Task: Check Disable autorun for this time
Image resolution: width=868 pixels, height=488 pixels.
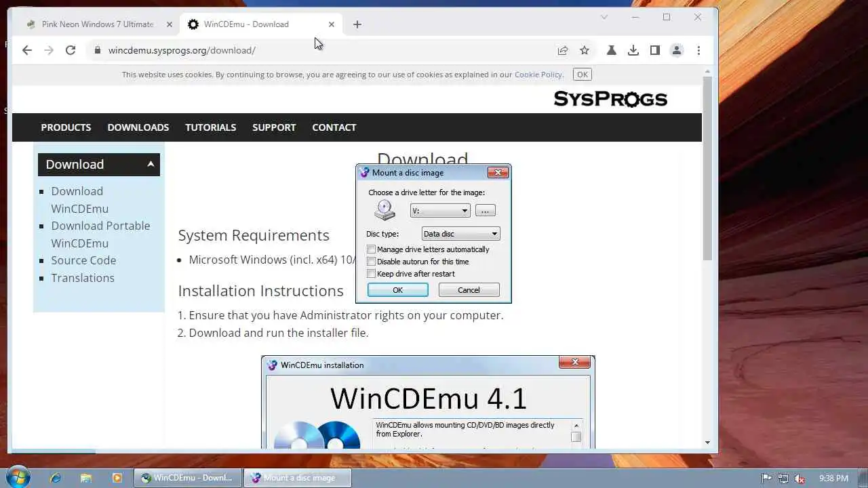Action: pyautogui.click(x=371, y=262)
